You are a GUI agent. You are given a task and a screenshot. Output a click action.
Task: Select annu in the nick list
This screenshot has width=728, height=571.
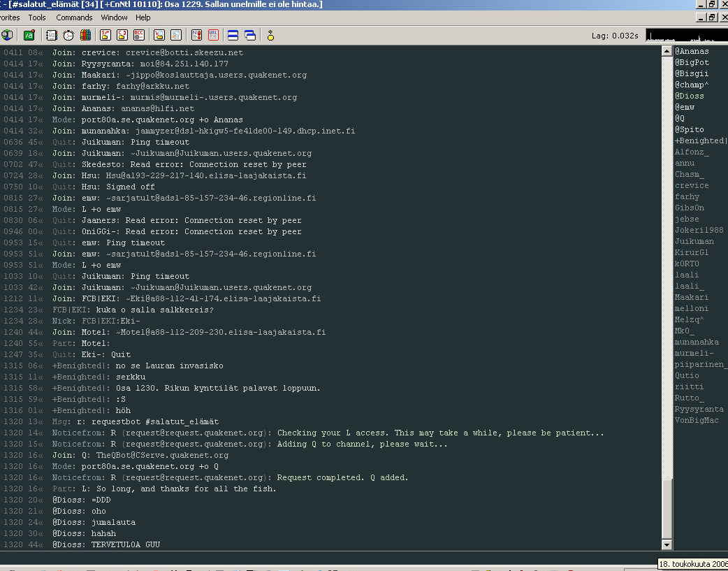(685, 163)
